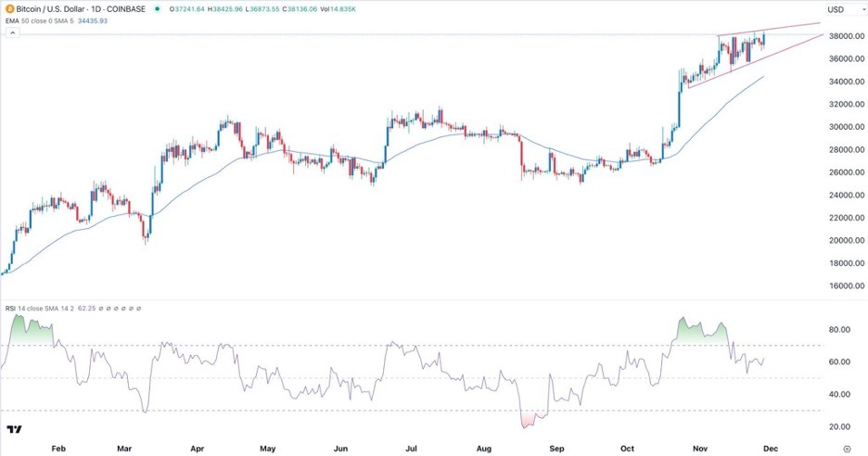Click the RSI value 62.25
This screenshot has height=456, width=868.
click(86, 309)
